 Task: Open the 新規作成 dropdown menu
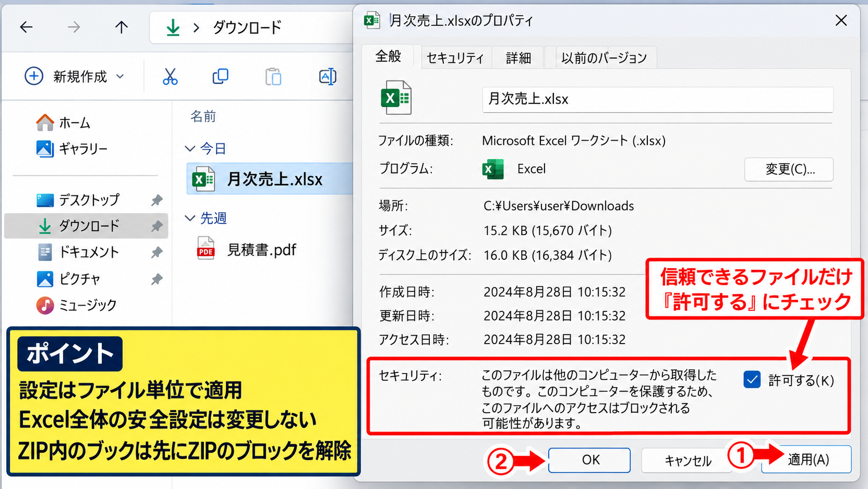[75, 76]
